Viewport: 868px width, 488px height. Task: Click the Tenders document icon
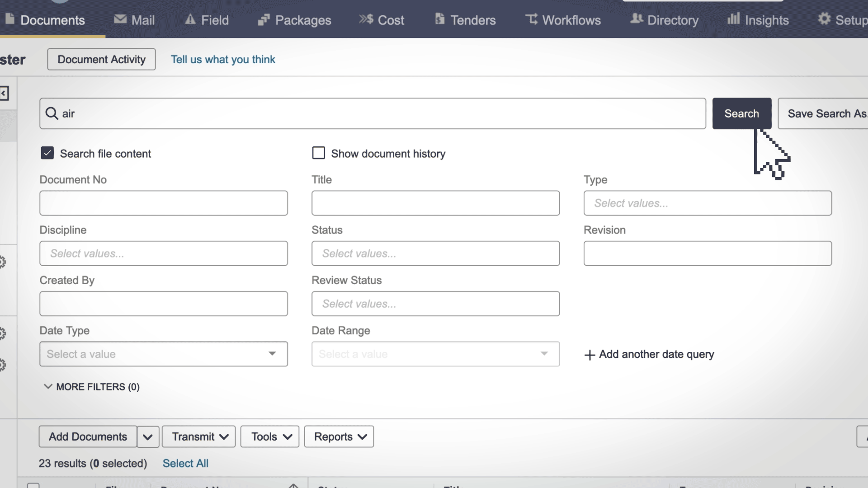tap(439, 19)
